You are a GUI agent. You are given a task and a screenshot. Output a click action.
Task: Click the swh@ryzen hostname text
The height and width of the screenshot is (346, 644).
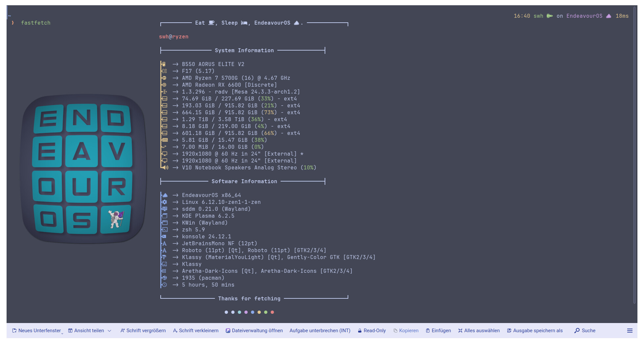coord(173,37)
